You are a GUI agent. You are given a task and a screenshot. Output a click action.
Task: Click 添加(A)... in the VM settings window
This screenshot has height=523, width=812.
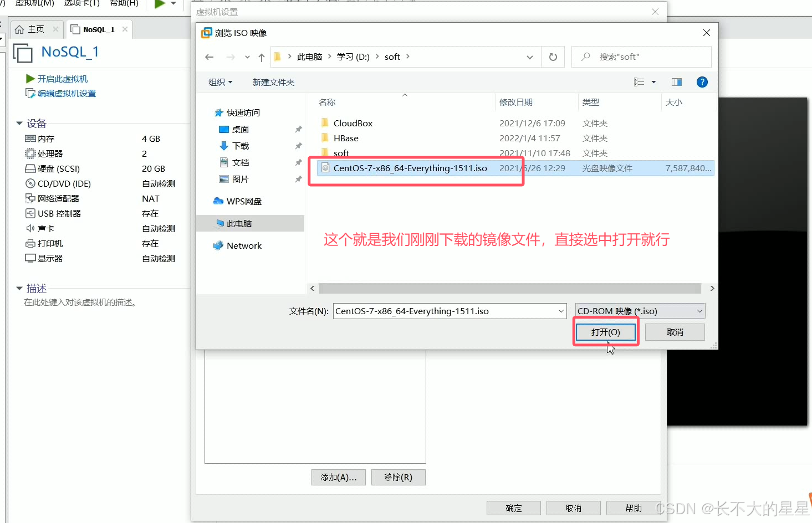339,477
